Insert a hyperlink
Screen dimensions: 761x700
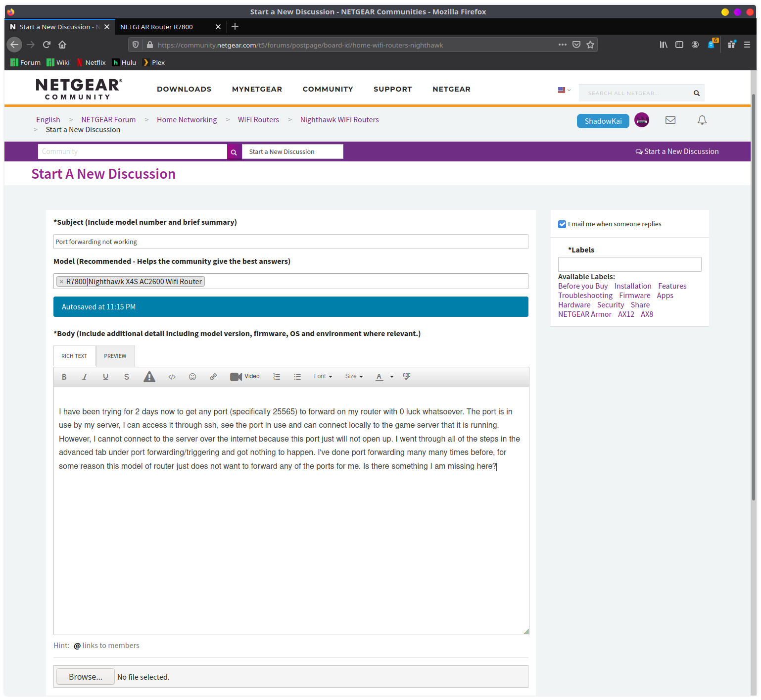213,377
